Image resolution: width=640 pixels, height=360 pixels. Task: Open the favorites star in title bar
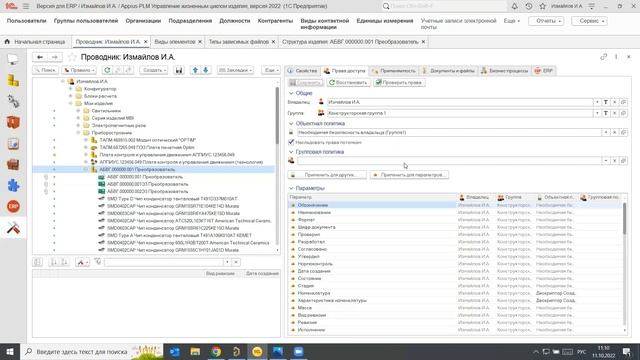542,6
